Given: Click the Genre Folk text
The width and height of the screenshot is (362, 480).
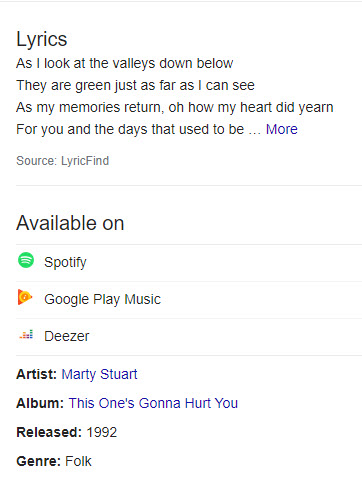Looking at the screenshot, I should [54, 461].
